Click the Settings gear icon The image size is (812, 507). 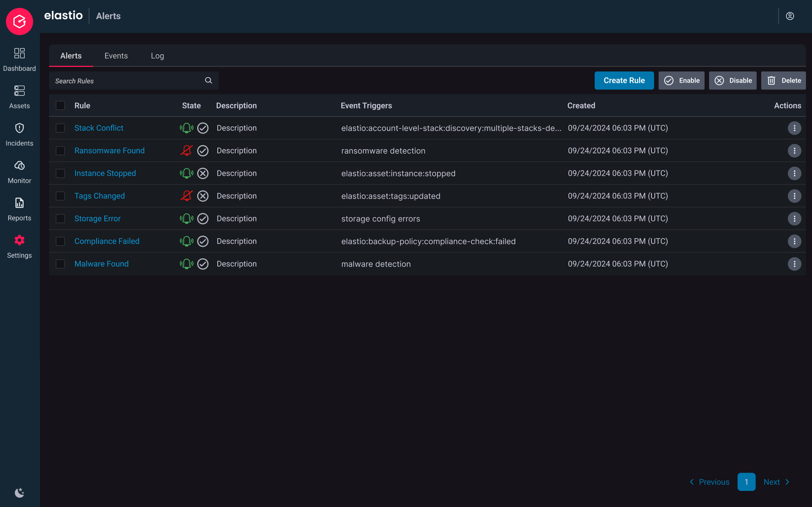click(x=19, y=240)
